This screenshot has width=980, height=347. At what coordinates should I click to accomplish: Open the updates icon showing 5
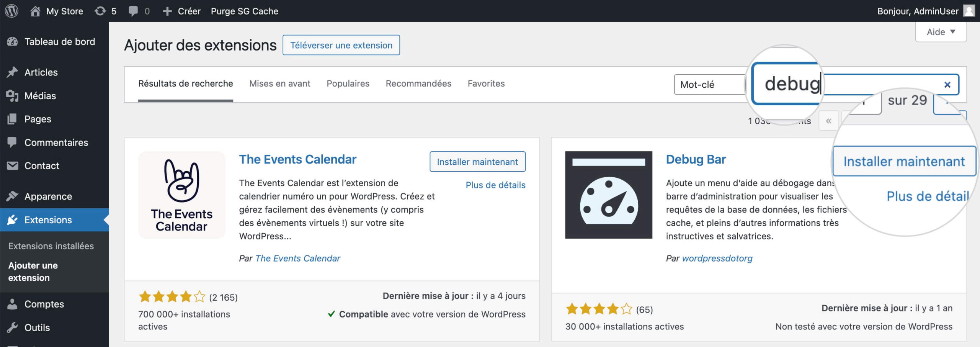coord(100,11)
